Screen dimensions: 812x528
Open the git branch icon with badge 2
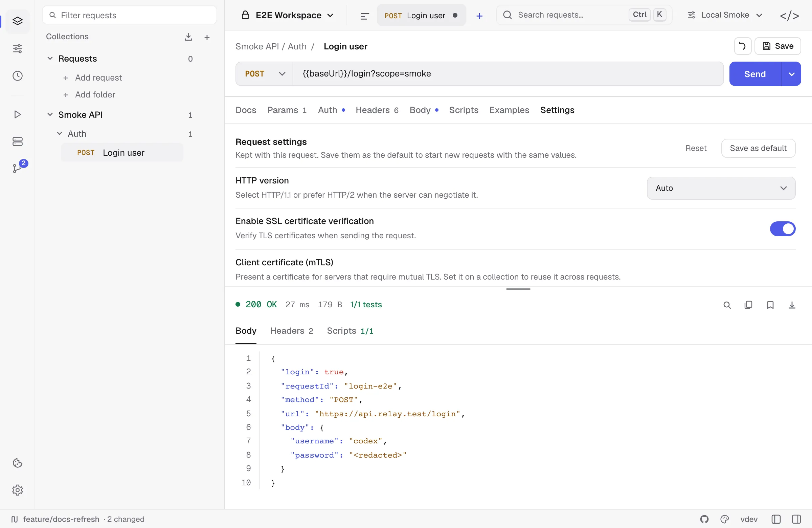point(17,168)
